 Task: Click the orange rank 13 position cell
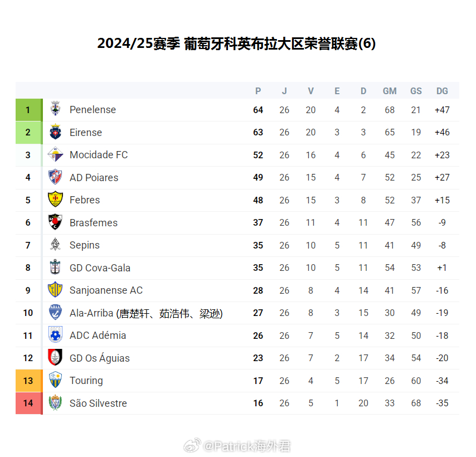(x=29, y=381)
